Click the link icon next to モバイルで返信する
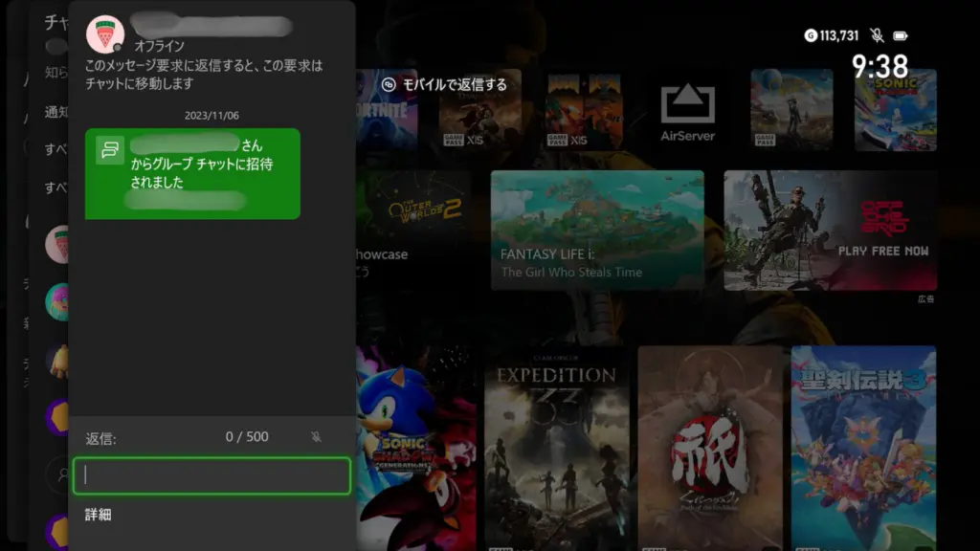This screenshot has width=980, height=551. tap(389, 84)
